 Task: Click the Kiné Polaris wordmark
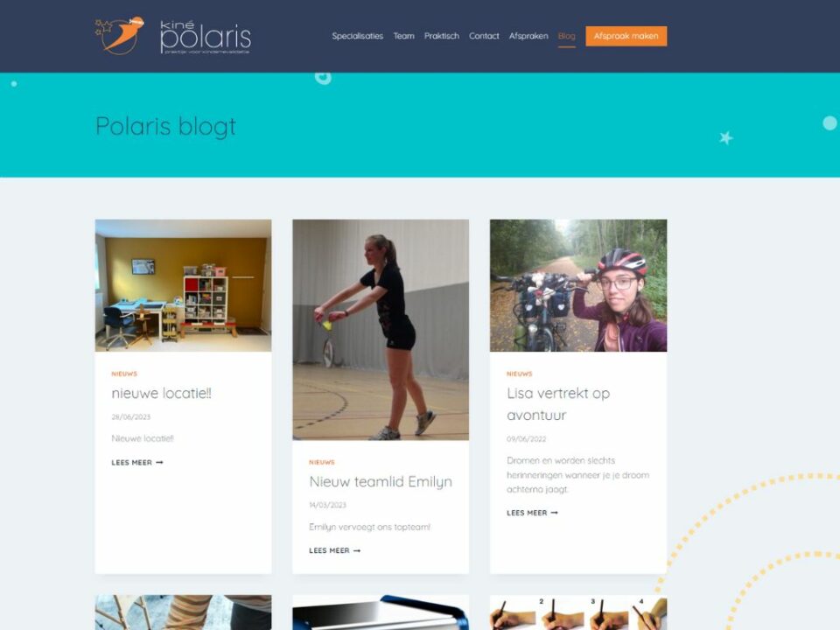[x=205, y=37]
